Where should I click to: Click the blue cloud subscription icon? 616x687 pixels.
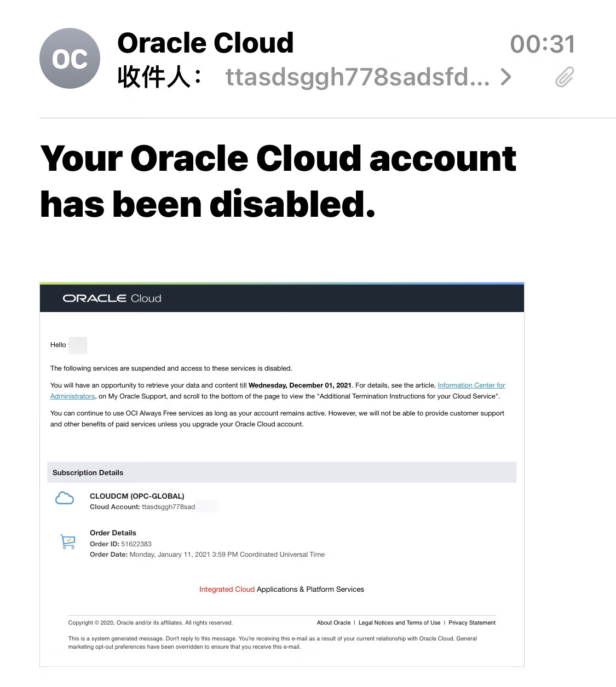click(65, 498)
